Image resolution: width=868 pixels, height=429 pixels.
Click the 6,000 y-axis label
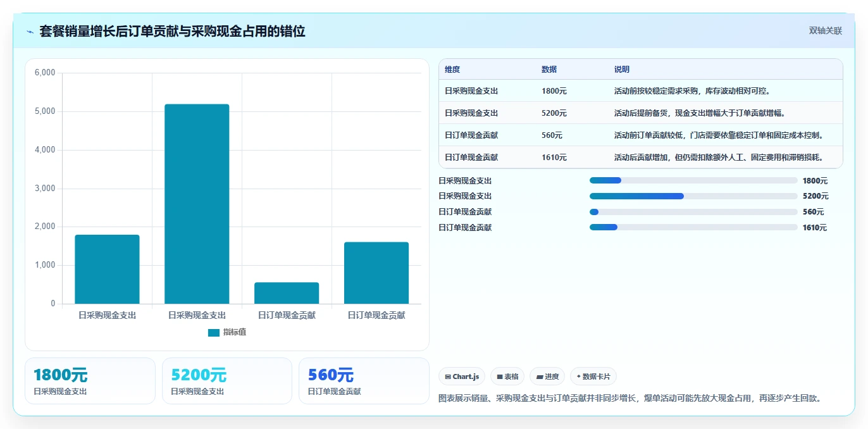pos(44,73)
